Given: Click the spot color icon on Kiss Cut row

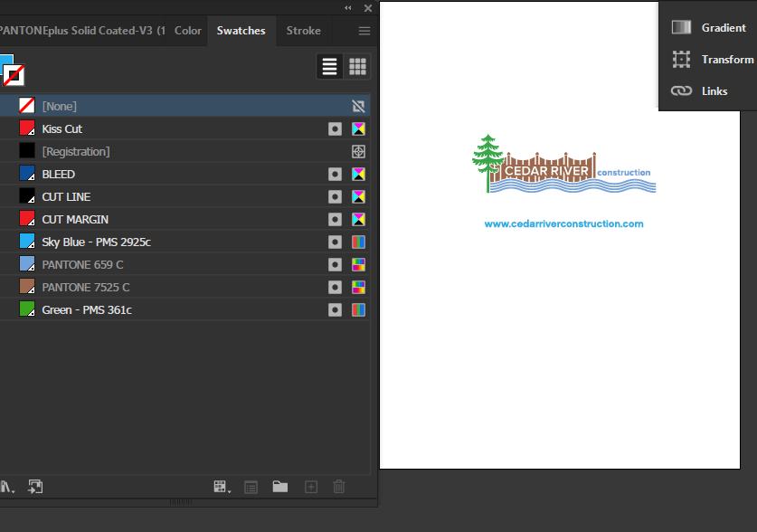Looking at the screenshot, I should (335, 128).
